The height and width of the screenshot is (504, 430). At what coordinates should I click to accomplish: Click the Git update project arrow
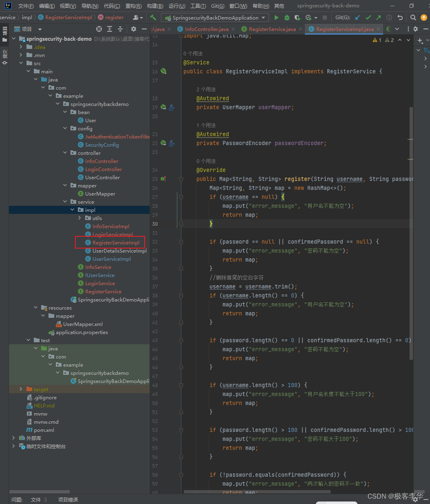coord(357,18)
